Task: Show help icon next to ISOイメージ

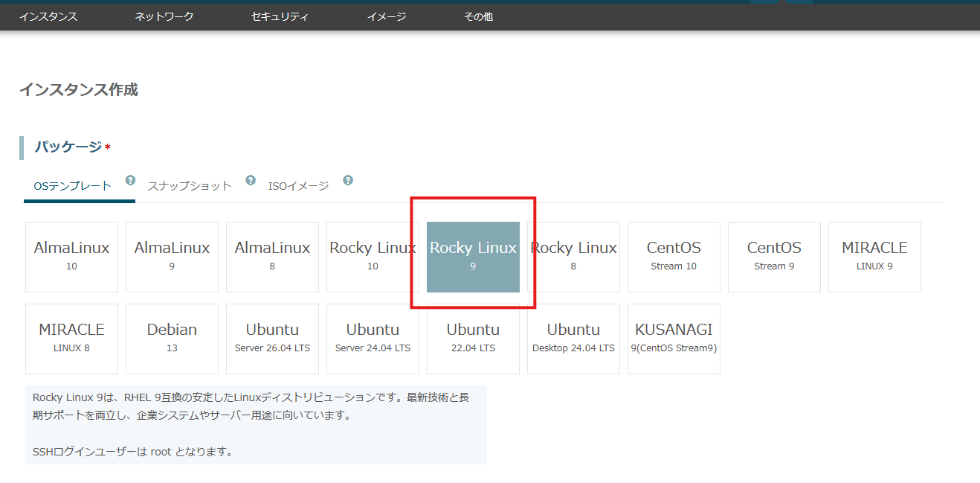Action: point(348,180)
